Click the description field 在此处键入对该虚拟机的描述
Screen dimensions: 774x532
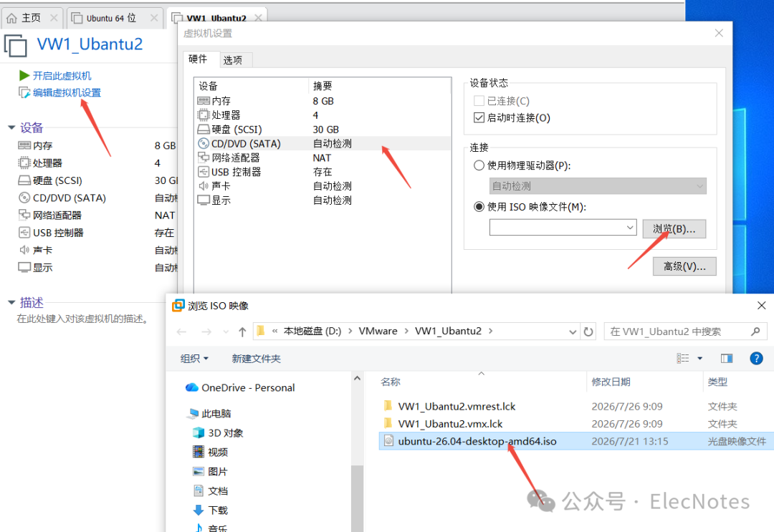(82, 319)
